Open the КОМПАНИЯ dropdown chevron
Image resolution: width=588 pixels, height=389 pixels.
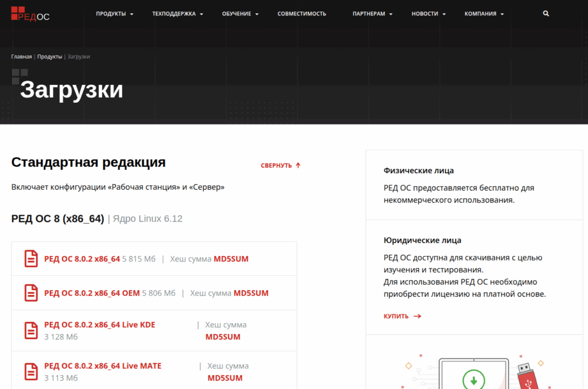(x=503, y=14)
